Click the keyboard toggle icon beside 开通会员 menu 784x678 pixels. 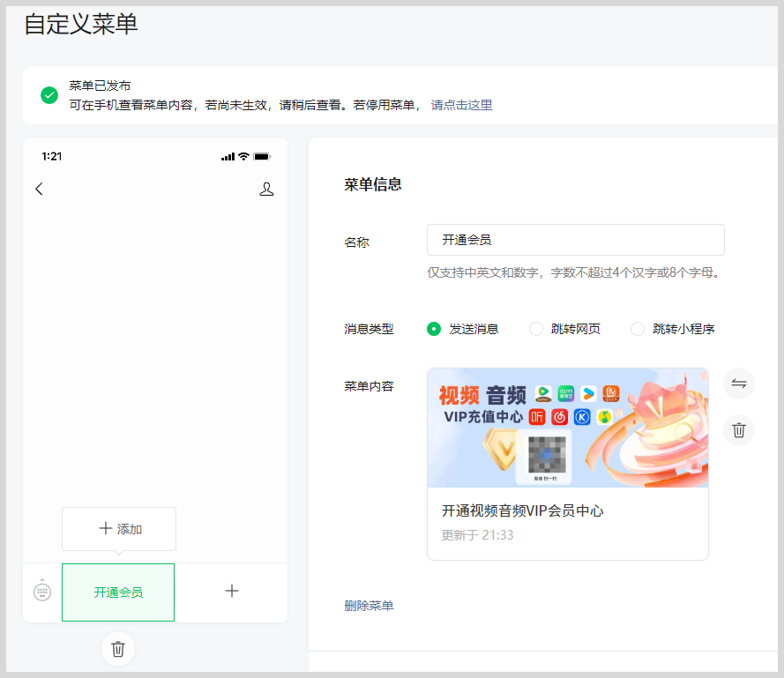(41, 592)
